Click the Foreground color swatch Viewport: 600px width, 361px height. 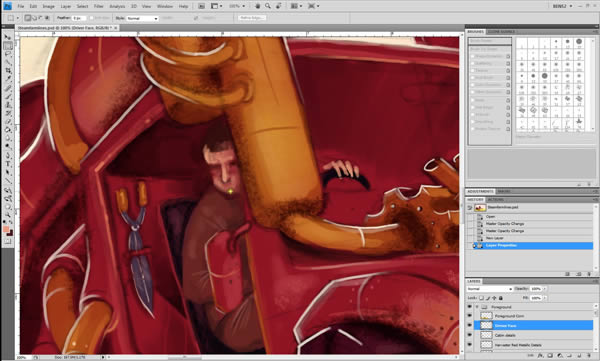tap(6, 229)
